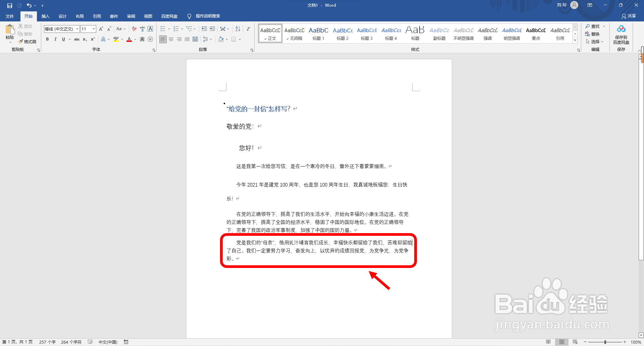Toggle underline formatting

63,39
